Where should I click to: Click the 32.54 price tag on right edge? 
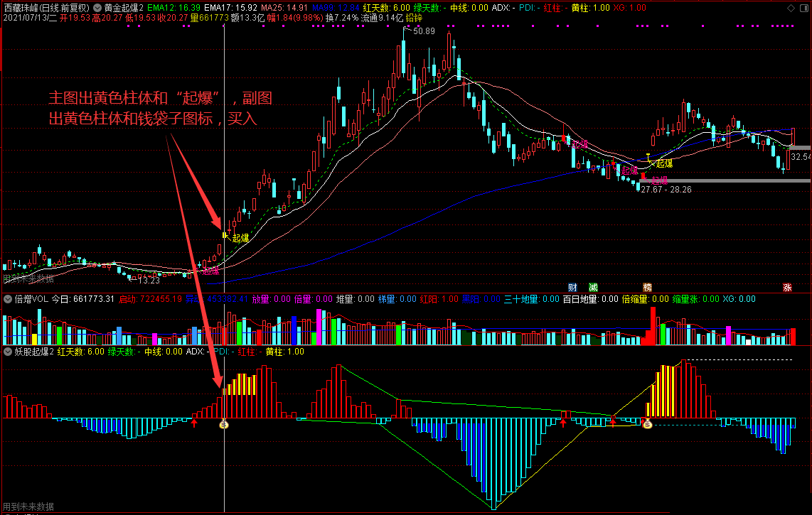[x=801, y=156]
